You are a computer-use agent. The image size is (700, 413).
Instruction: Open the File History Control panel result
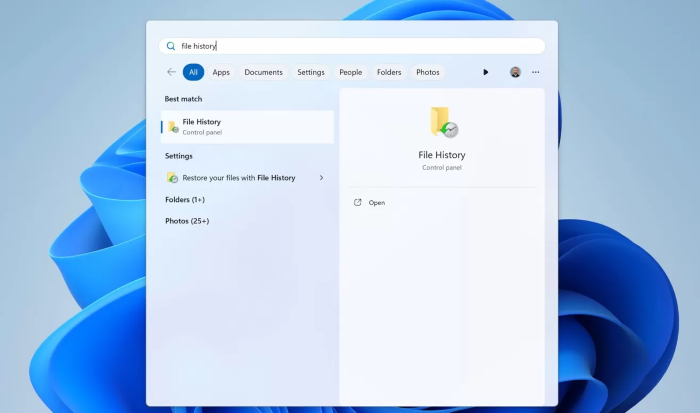[247, 127]
